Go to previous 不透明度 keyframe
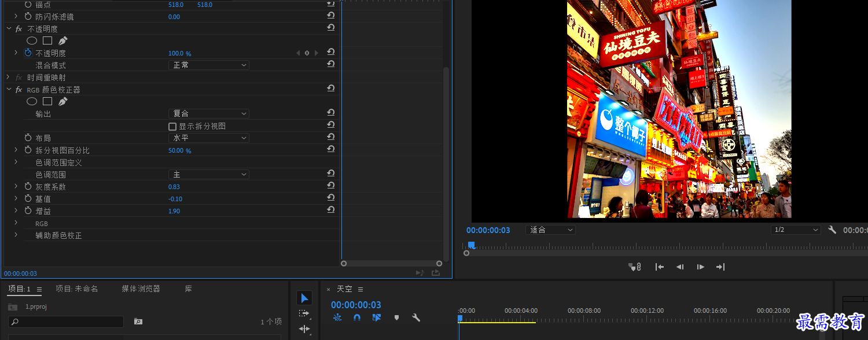Screen dimensions: 868x340 coord(299,53)
